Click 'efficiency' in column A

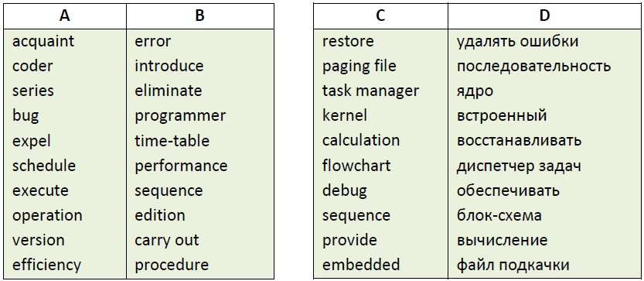click(x=46, y=266)
